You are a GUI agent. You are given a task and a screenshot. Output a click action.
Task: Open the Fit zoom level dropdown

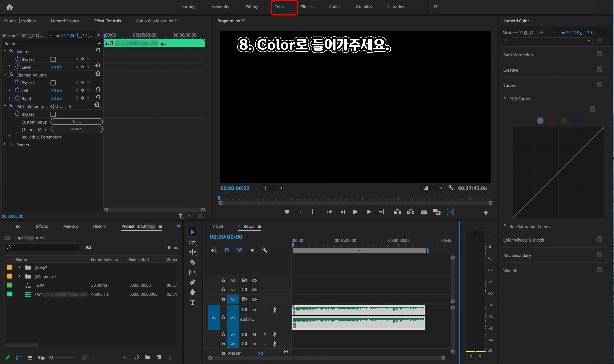click(x=271, y=188)
